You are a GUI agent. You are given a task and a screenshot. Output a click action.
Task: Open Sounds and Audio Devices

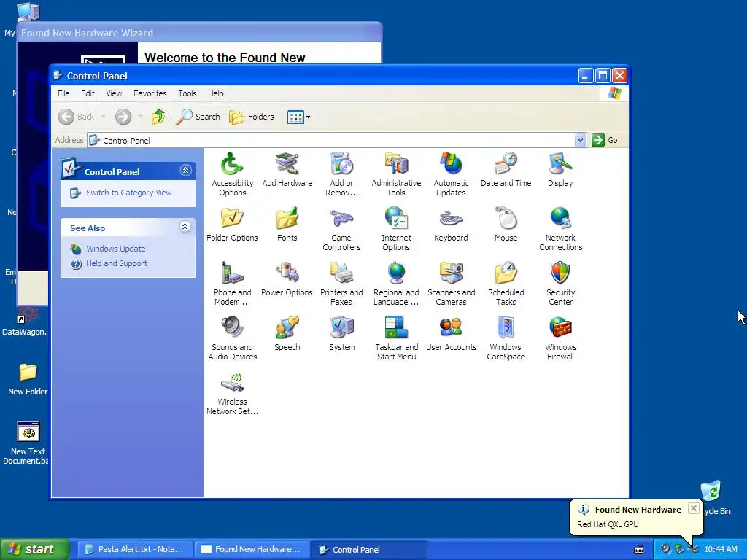tap(232, 338)
